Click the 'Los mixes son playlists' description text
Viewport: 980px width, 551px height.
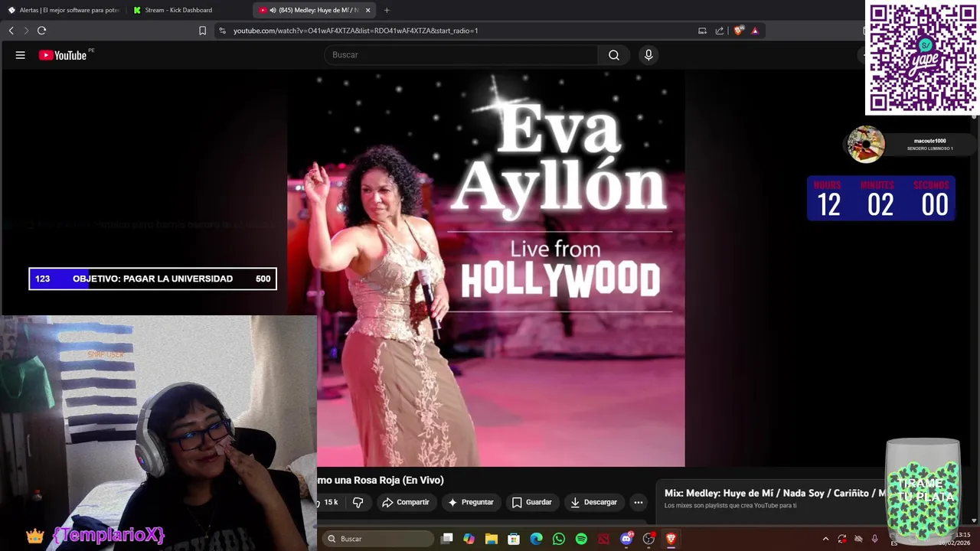730,505
